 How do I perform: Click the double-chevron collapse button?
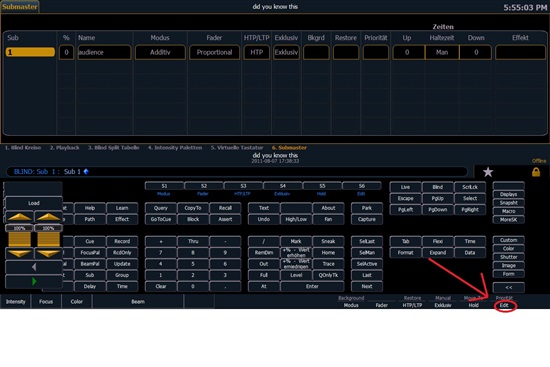(x=508, y=287)
